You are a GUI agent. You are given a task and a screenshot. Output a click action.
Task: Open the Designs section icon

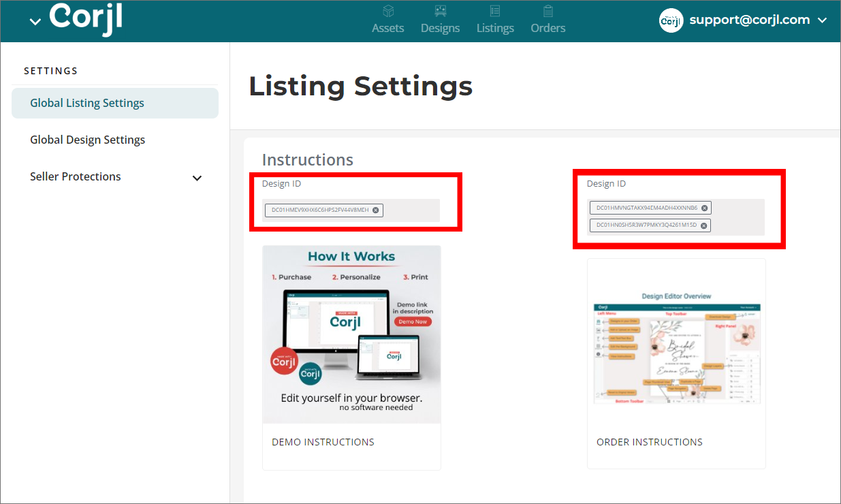pos(440,11)
